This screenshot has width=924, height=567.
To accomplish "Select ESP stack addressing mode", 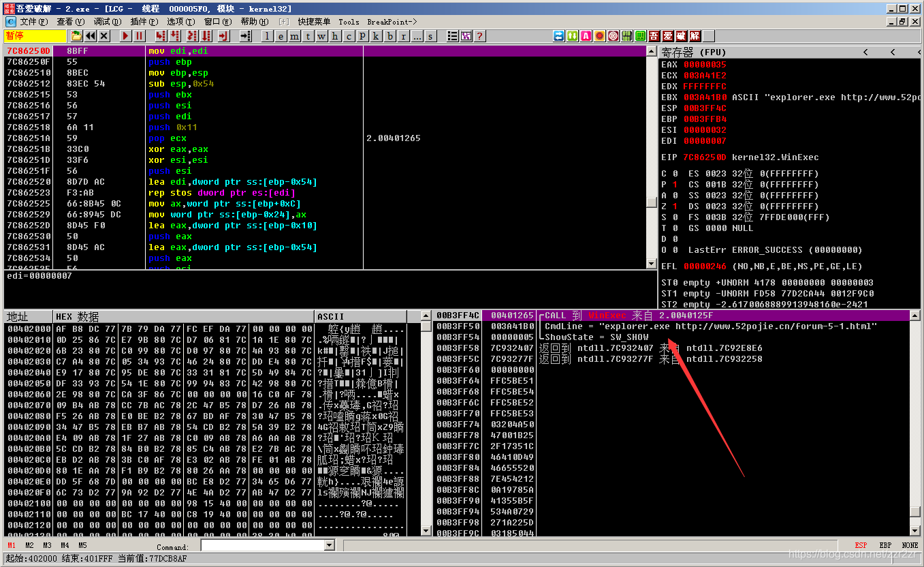I will point(861,545).
